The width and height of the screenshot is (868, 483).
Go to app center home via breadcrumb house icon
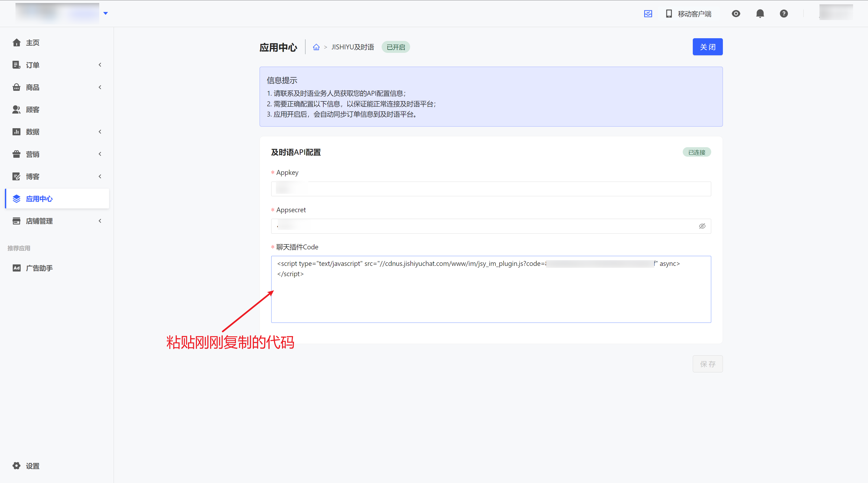[316, 47]
